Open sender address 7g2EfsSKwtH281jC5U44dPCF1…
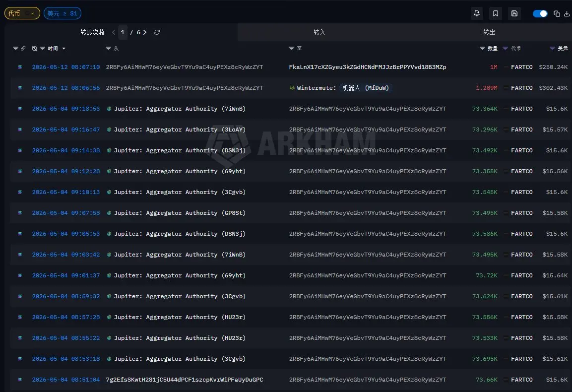 point(184,380)
